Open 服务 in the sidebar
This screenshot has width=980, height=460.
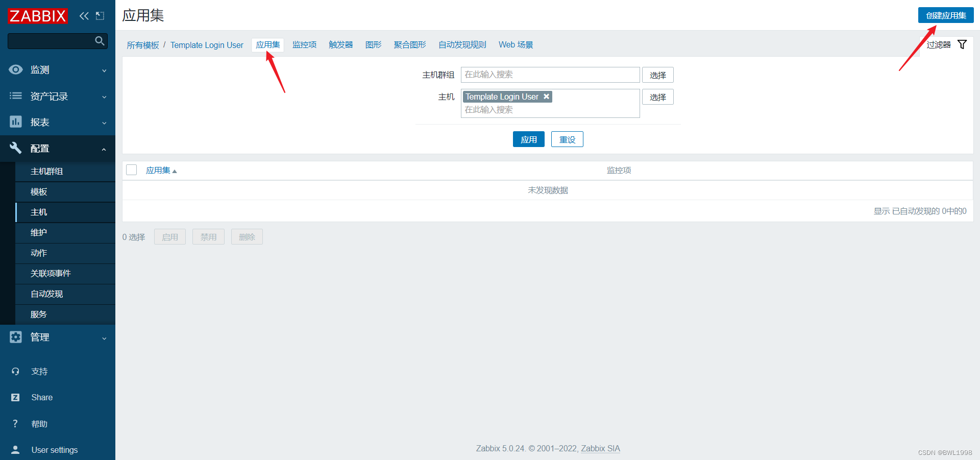65,314
